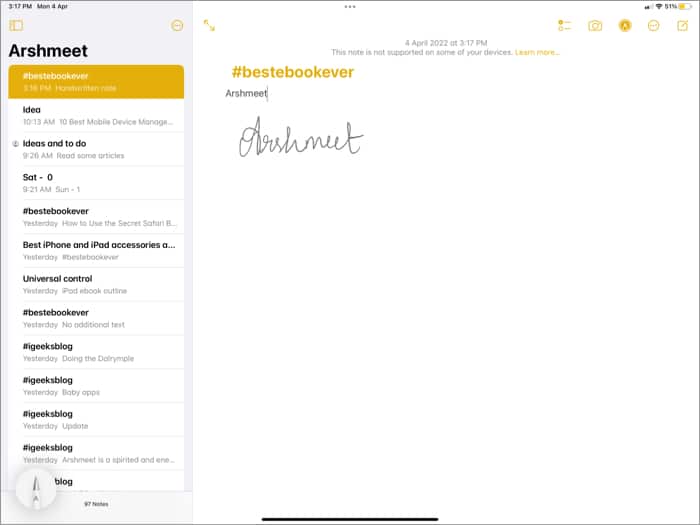Open #igeeksblog note Update

point(96,420)
